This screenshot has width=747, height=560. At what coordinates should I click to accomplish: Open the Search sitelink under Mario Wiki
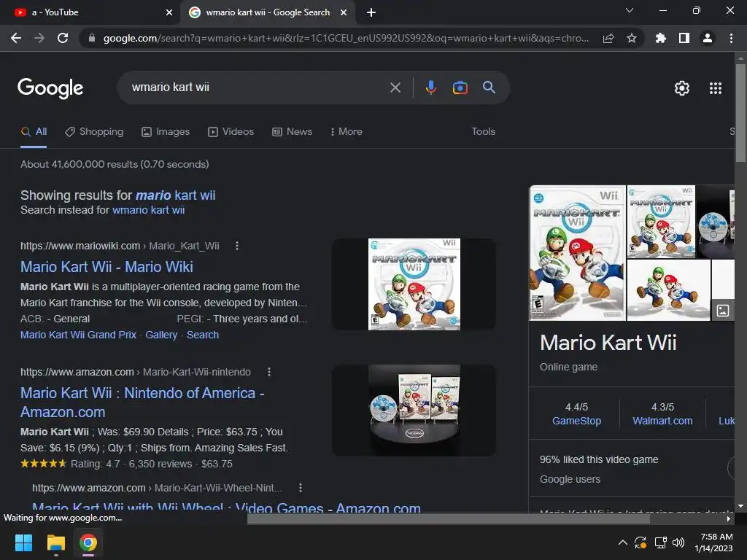(x=203, y=335)
